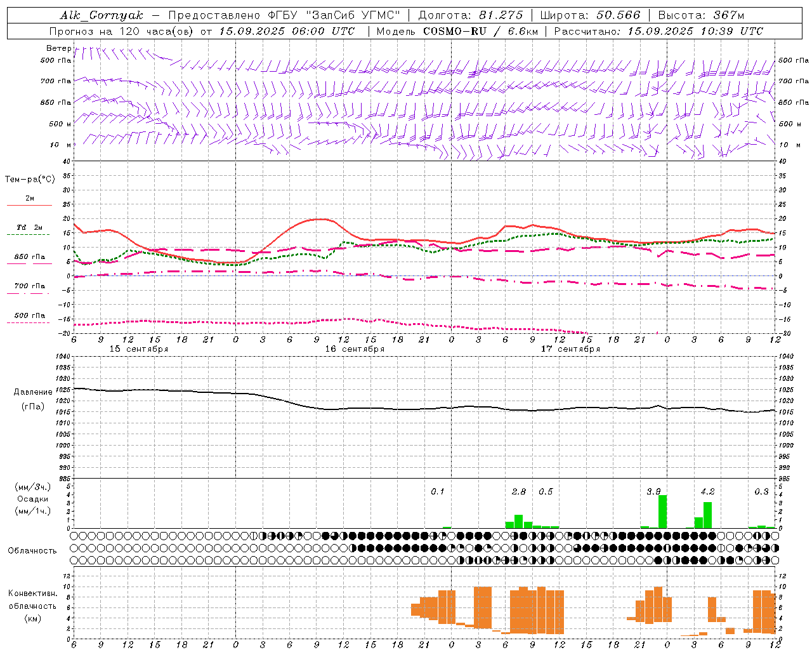Click the forecast start time 15.09.2025 06:00 UTC
This screenshot has height=650, width=812.
[x=287, y=31]
